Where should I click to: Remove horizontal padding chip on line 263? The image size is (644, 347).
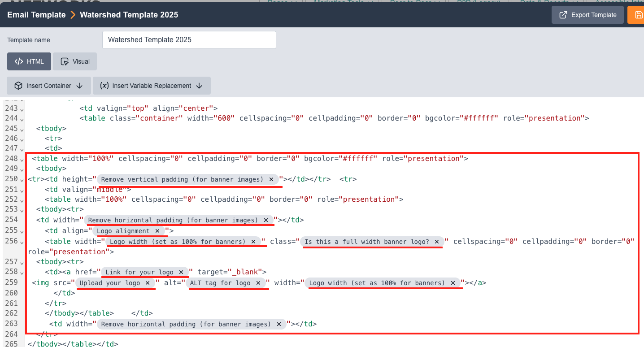coord(279,324)
